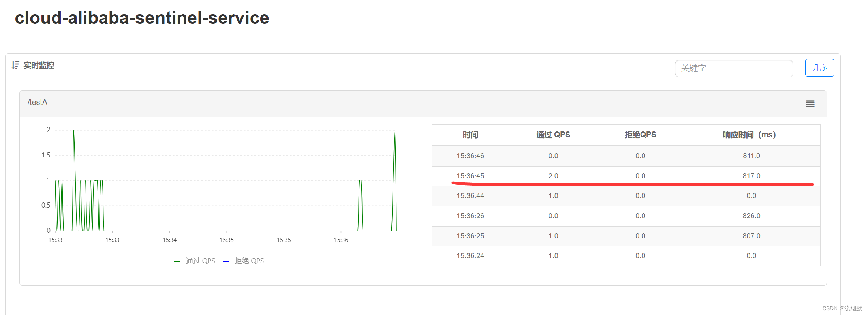
Task: Click the 实时监控 panel title
Action: 39,65
